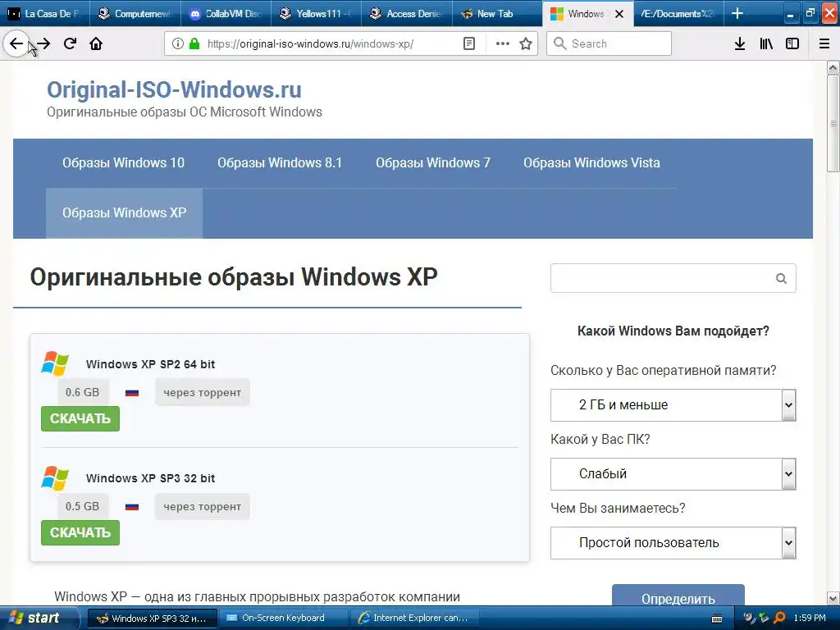This screenshot has height=630, width=840.
Task: Toggle reader view icon in address bar
Action: click(468, 43)
